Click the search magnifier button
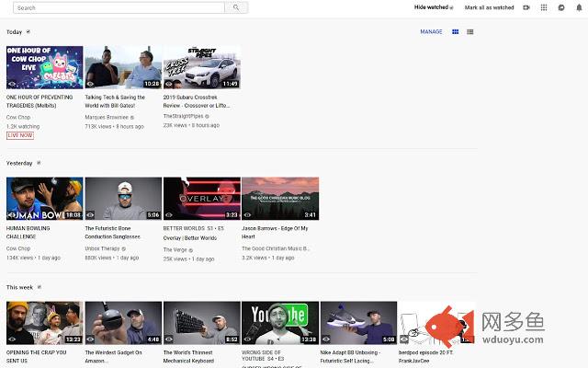The image size is (588, 368). [x=236, y=7]
